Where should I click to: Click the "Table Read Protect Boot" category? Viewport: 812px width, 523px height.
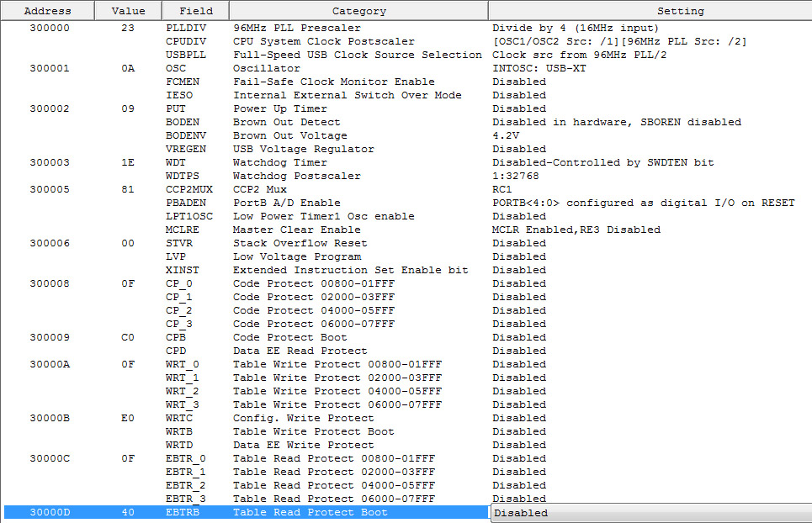click(x=310, y=512)
